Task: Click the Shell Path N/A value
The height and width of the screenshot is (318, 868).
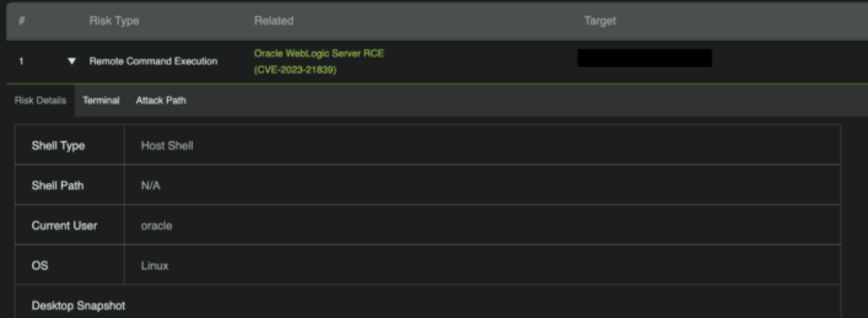Action: click(x=151, y=186)
